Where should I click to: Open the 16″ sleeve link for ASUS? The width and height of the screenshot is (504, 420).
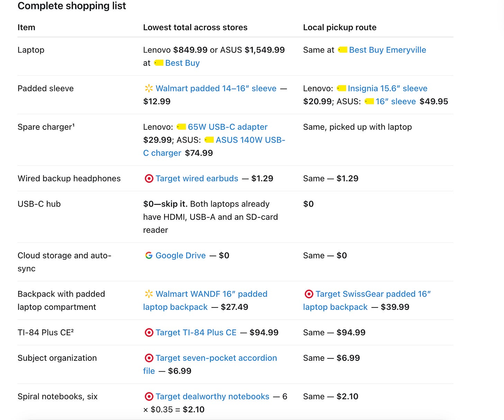396,101
